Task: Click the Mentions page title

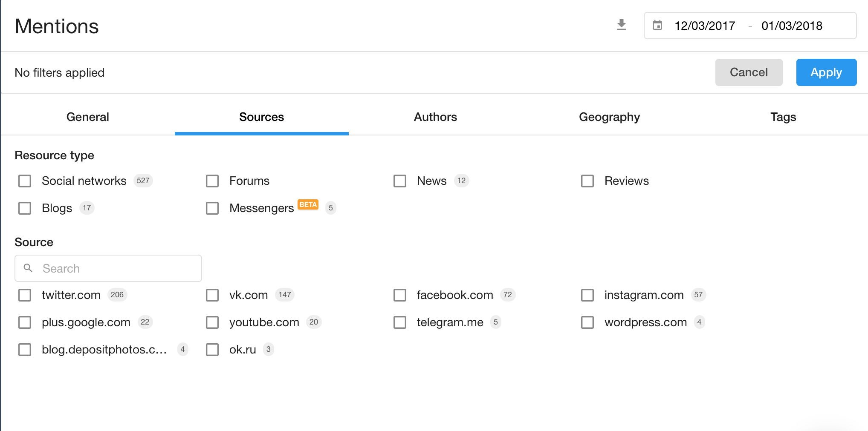Action: [57, 26]
